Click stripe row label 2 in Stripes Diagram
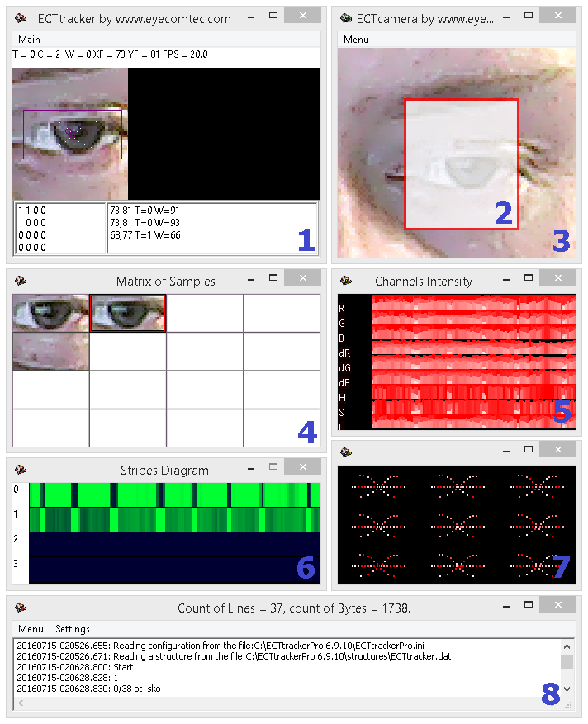The image size is (588, 724). pos(16,539)
